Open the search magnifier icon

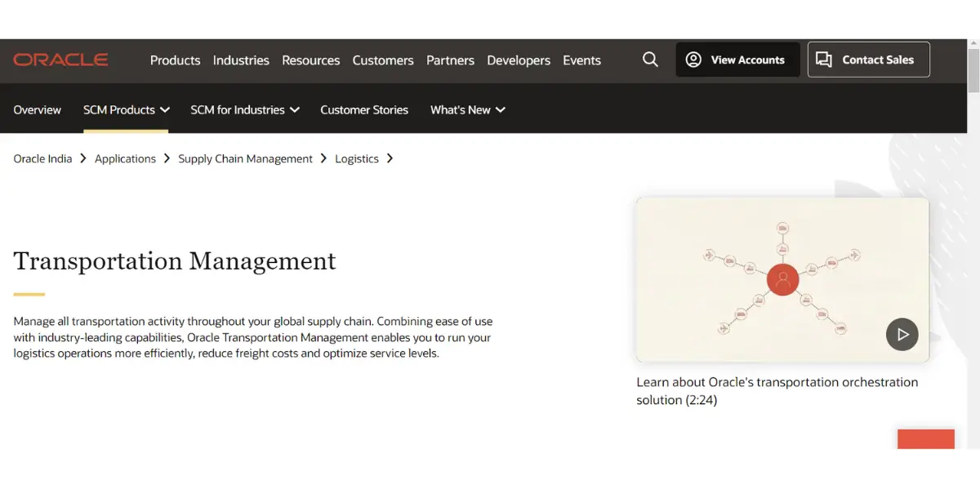click(650, 60)
